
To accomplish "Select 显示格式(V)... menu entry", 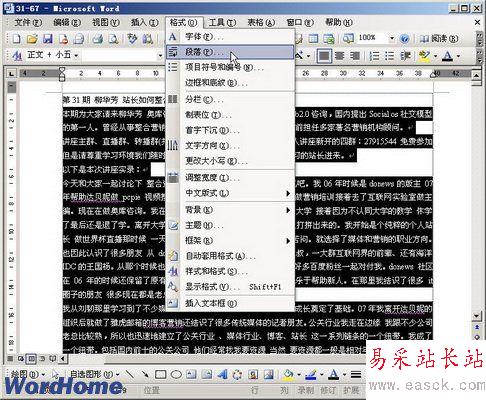I will pyautogui.click(x=230, y=287).
